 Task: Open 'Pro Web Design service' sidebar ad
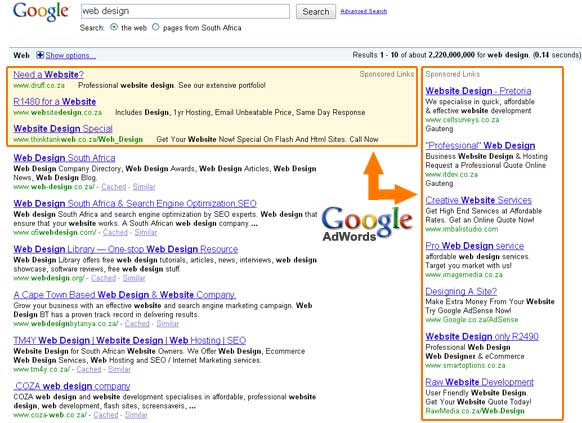[475, 246]
